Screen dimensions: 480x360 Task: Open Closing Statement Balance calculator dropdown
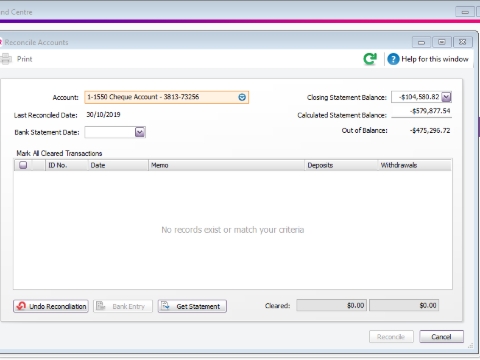pos(446,97)
